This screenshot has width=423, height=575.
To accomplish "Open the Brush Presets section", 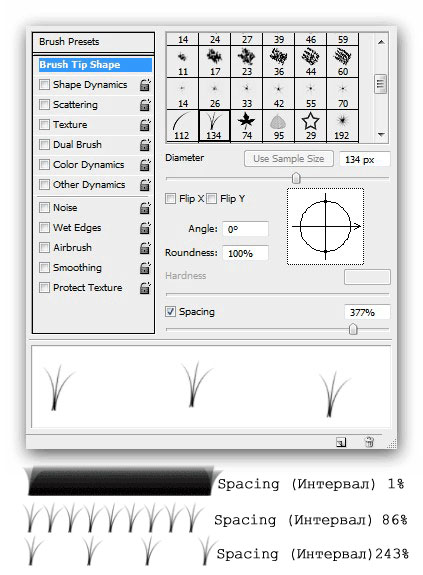I will click(x=93, y=42).
